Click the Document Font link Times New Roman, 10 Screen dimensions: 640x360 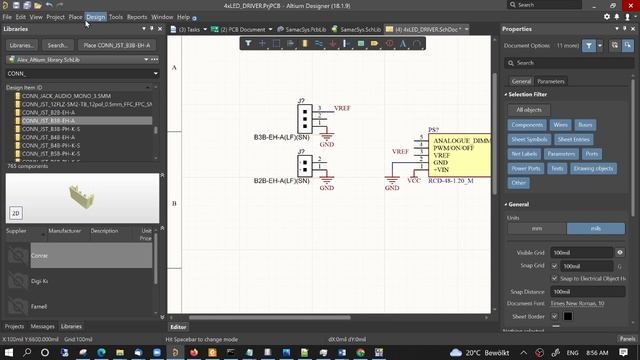coord(577,303)
